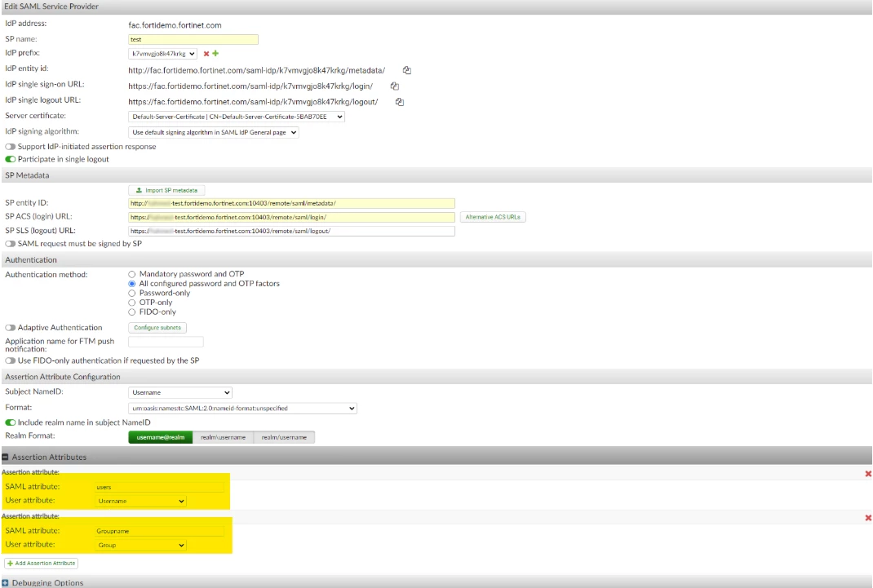Open the Subject NameID dropdown
The width and height of the screenshot is (873, 588).
[x=180, y=393]
